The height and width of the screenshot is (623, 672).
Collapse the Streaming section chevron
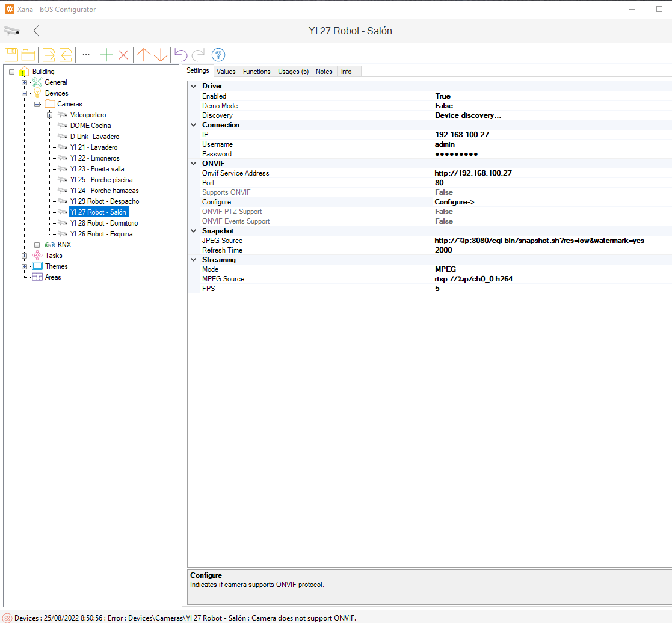coord(194,260)
